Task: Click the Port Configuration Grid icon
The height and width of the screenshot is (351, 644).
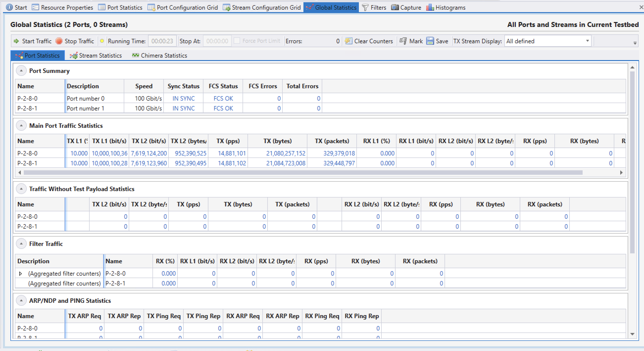Action: tap(151, 7)
